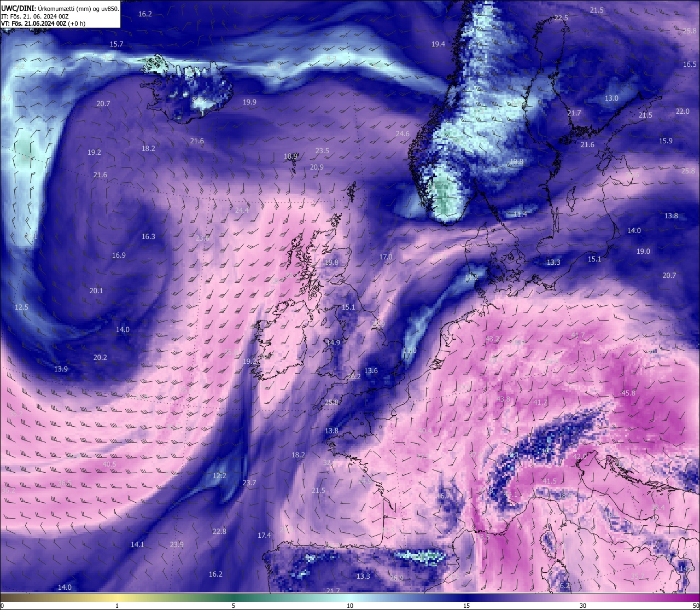Screen dimensions: 700x610
Task: Click the 22.5 value label
Action: click(562, 18)
